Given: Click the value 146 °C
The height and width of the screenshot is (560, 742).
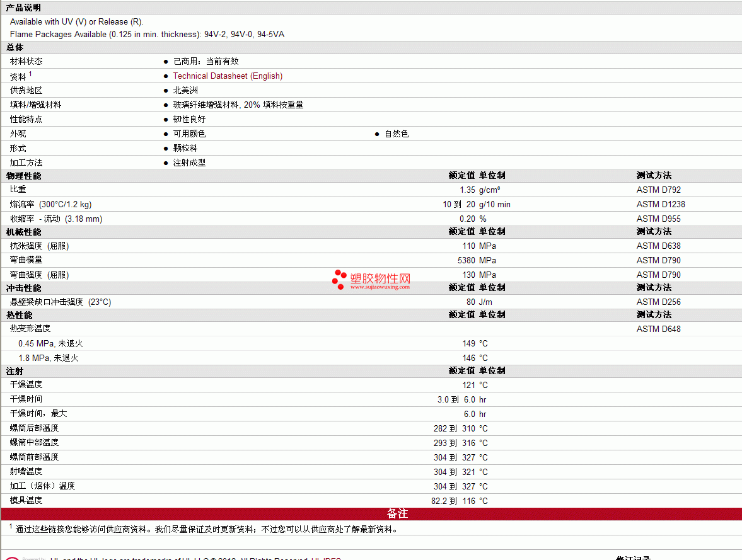Looking at the screenshot, I should coord(475,358).
